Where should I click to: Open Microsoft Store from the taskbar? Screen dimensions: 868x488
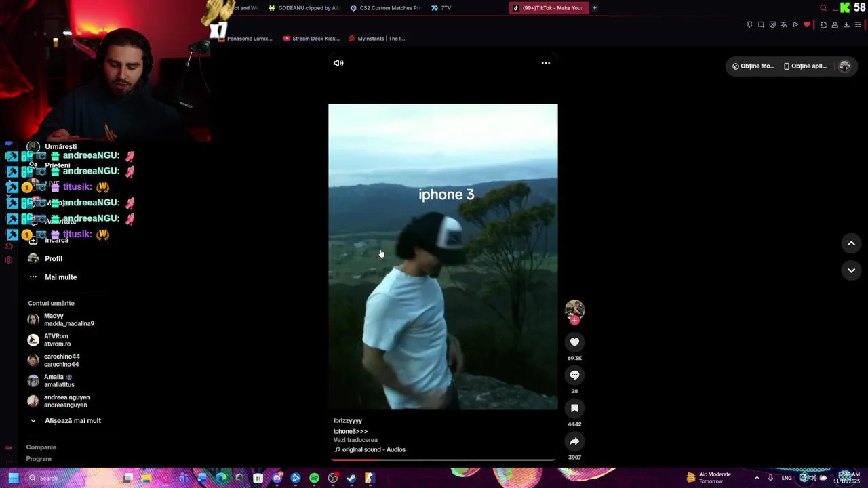coord(258,478)
